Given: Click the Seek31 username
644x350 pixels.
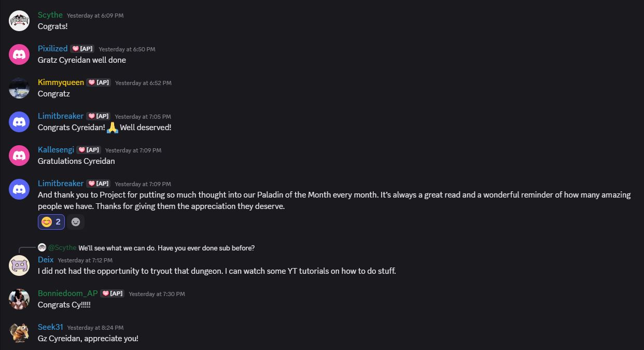Looking at the screenshot, I should (x=50, y=327).
